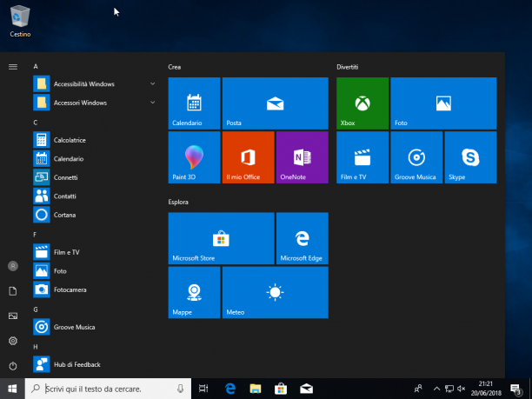This screenshot has width=532, height=399.
Task: Open the green Xbox tile
Action: [x=362, y=103]
